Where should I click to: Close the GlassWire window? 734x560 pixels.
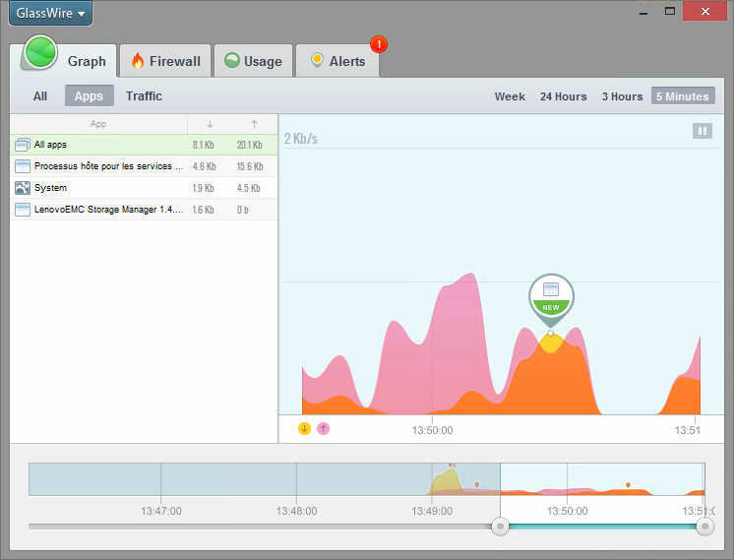click(x=705, y=11)
